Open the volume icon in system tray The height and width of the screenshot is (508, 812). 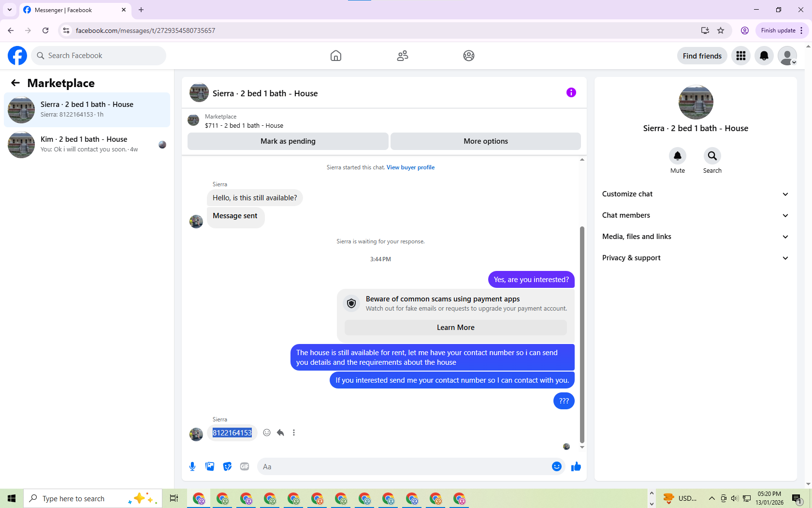[x=735, y=498]
